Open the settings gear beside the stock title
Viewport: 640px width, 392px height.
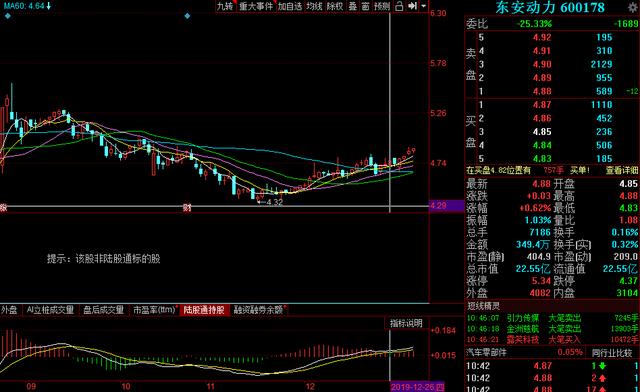632,7
